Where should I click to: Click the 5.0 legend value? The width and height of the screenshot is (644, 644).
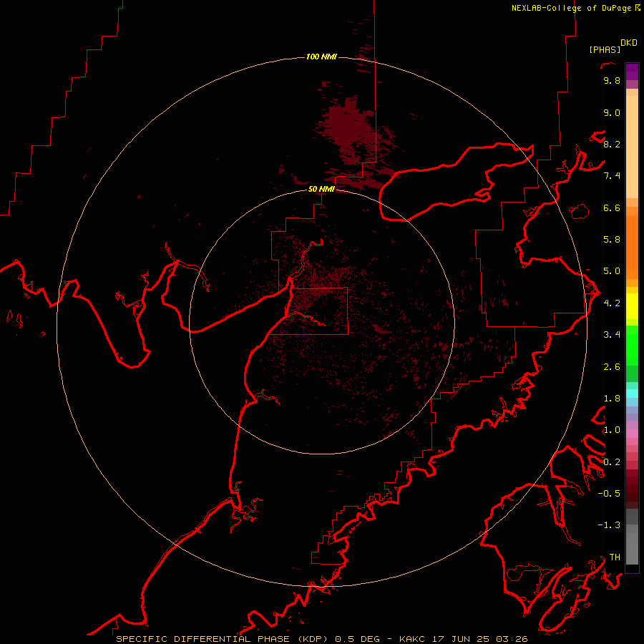(x=612, y=271)
